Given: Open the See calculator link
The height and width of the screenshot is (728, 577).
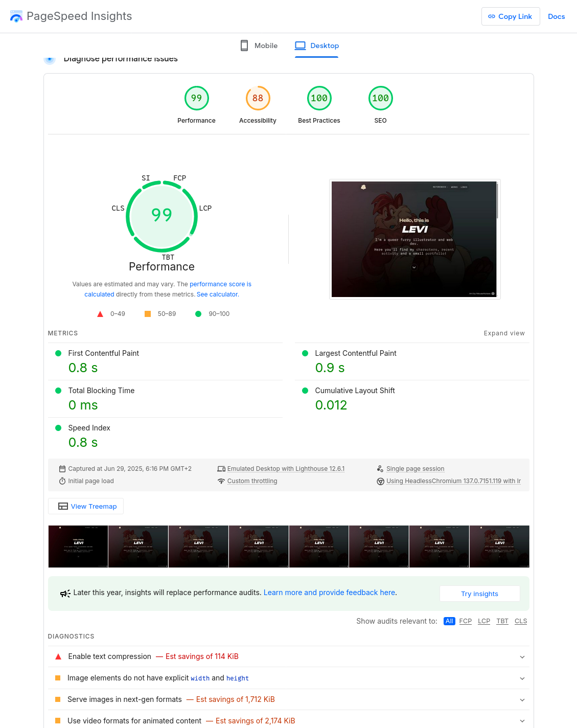Looking at the screenshot, I should tap(217, 294).
